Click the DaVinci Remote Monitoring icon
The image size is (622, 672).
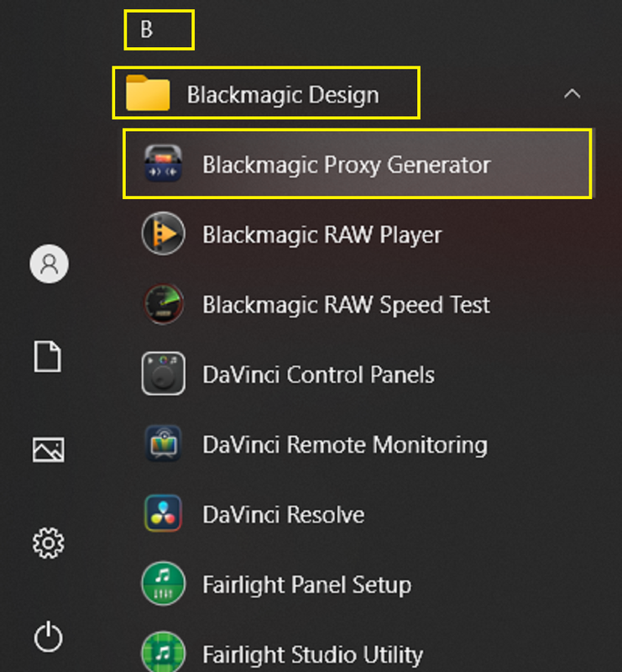pos(163,444)
